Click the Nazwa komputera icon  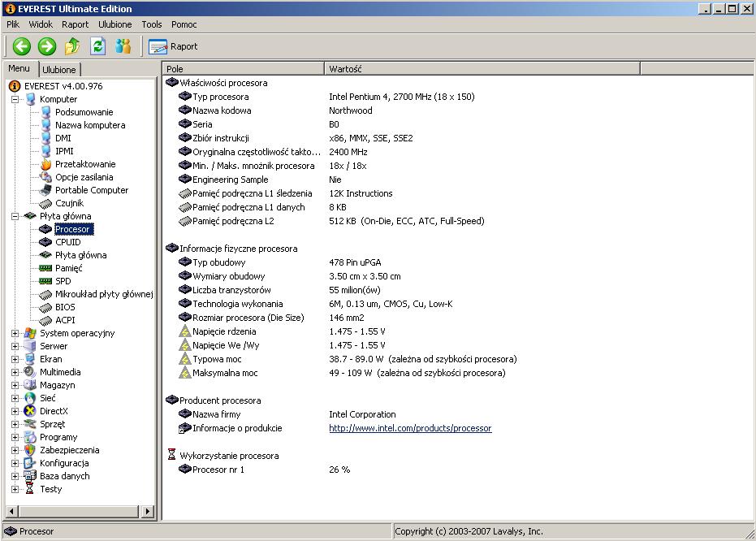(45, 125)
